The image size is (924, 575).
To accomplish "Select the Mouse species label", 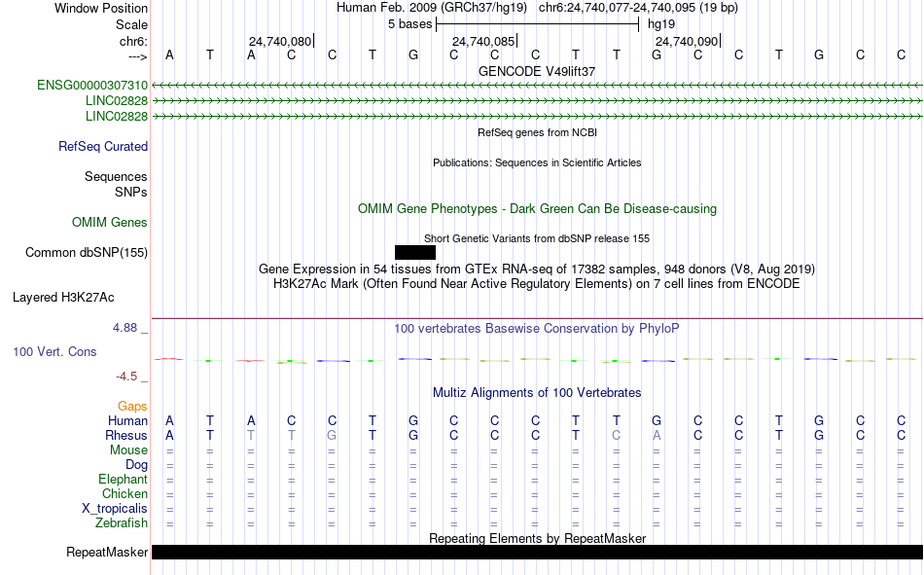I will pyautogui.click(x=128, y=449).
